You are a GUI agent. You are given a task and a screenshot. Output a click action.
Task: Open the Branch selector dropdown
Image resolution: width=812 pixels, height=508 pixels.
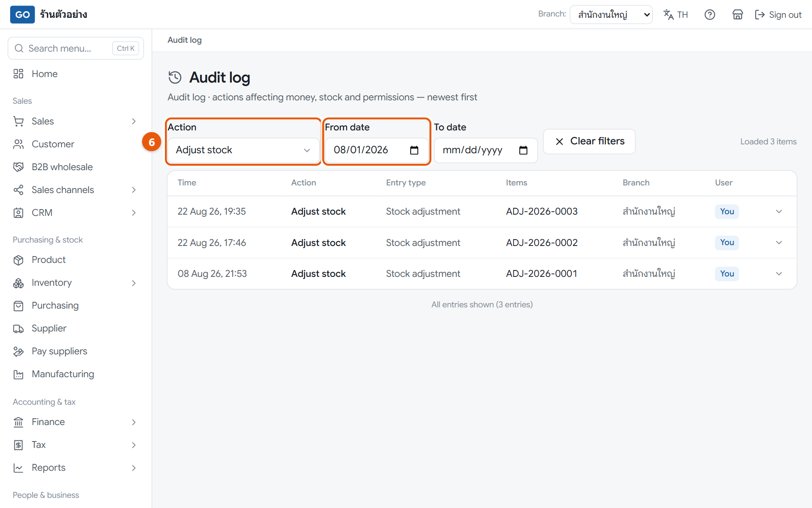point(611,15)
